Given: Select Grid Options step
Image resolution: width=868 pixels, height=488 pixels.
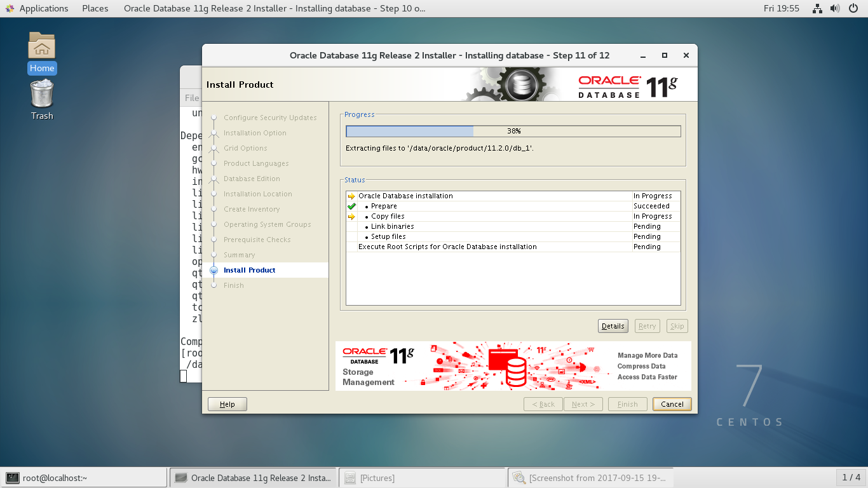Looking at the screenshot, I should coord(245,148).
